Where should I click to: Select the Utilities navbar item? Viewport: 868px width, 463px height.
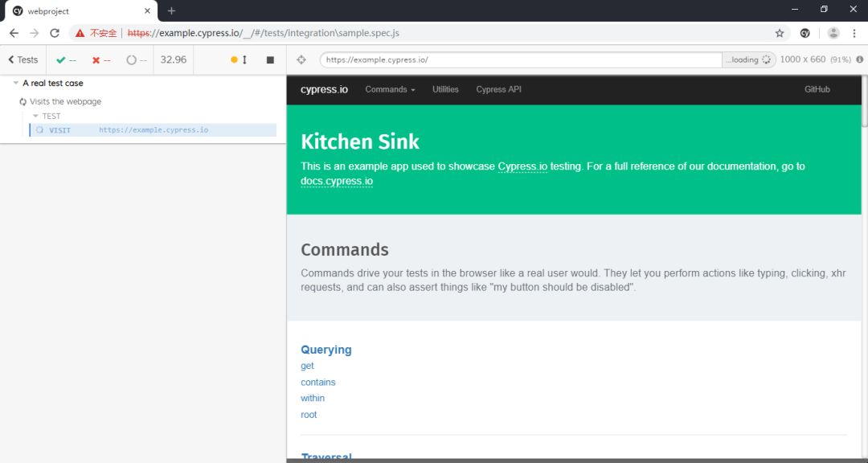[x=445, y=89]
